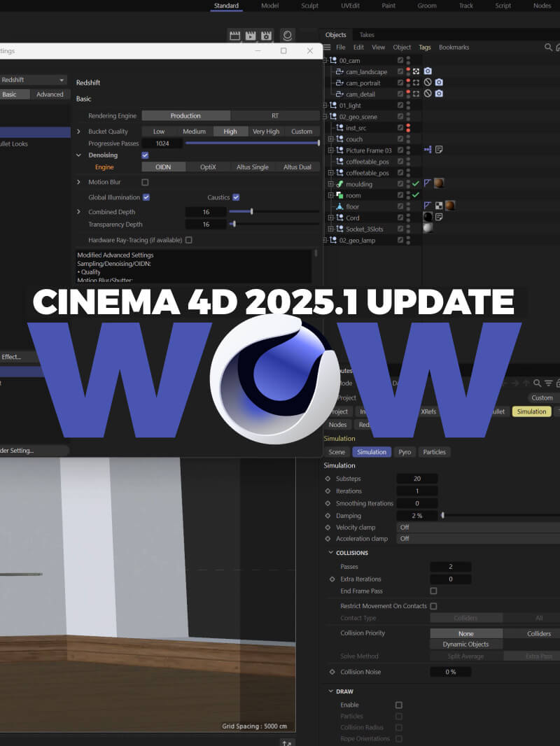Click the protection tag on cam_portrait
The image size is (560, 746).
tap(428, 83)
